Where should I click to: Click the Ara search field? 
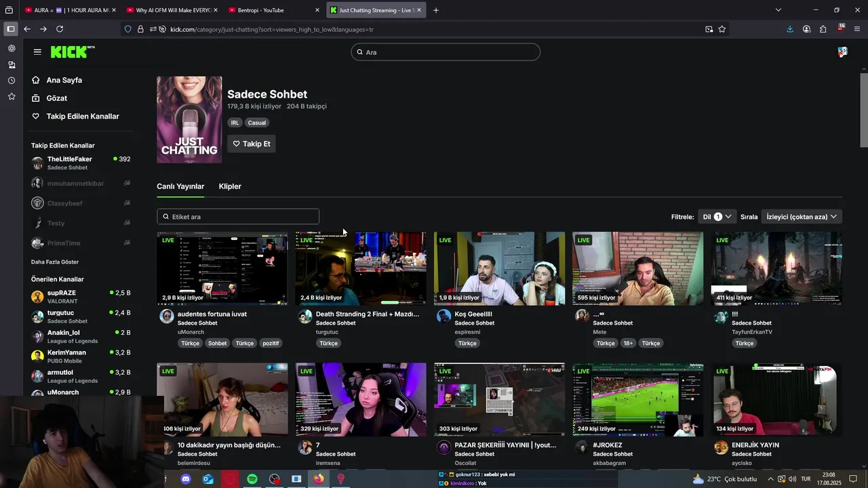(446, 52)
